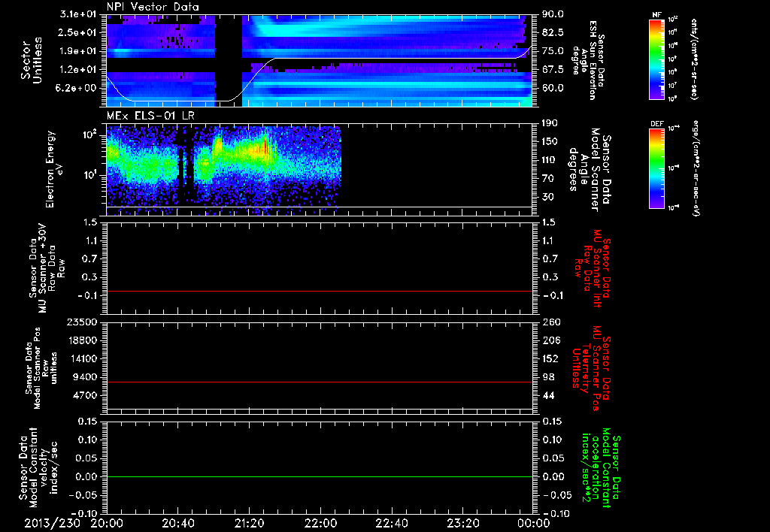Click the '190' scanner angle tick
Image resolution: width=770 pixels, height=532 pixels.
[x=550, y=123]
